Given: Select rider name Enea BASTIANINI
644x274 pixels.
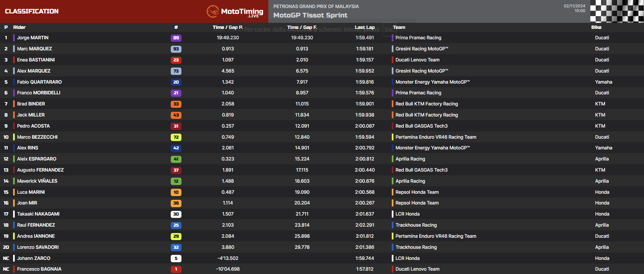Looking at the screenshot, I should pyautogui.click(x=36, y=60).
